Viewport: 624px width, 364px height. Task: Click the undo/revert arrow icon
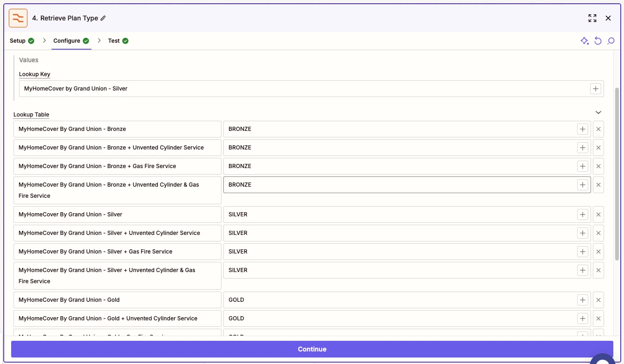598,41
